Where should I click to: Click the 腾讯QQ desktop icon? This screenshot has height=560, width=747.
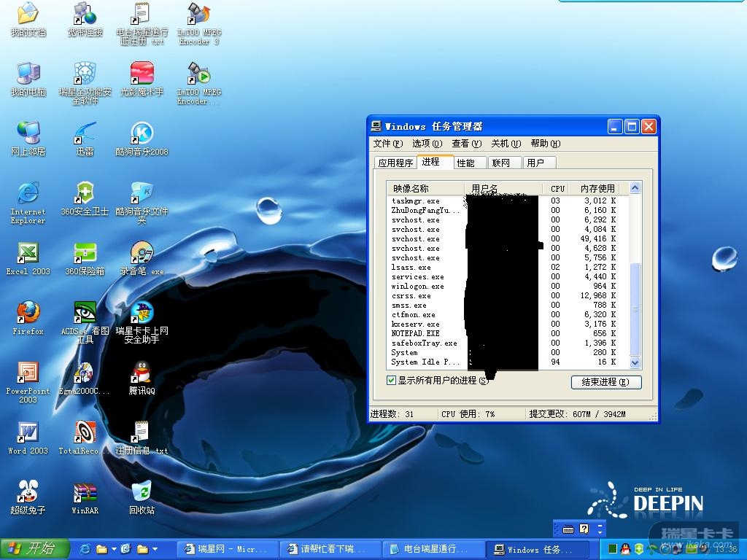(x=142, y=373)
